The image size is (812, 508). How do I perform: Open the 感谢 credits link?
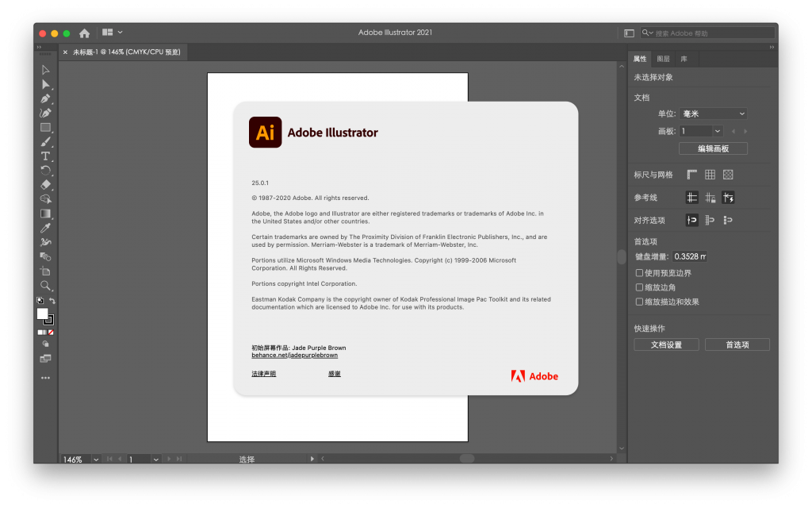335,374
